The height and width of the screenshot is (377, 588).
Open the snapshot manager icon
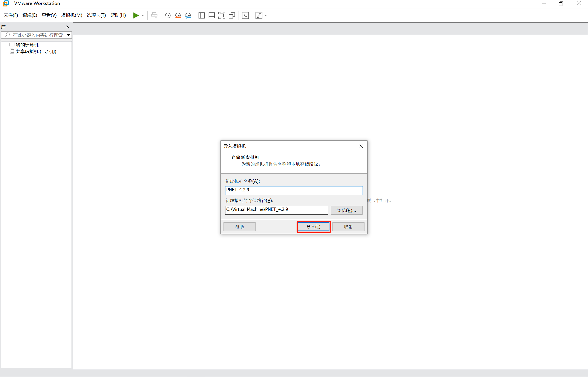pyautogui.click(x=188, y=15)
